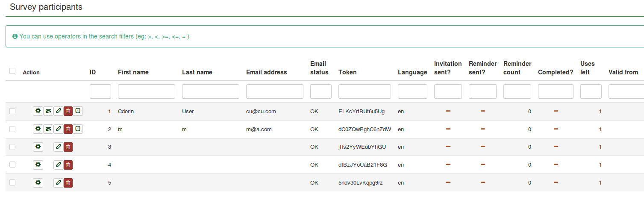
Task: Tick the checkbox for participant row 5
Action: [12, 183]
